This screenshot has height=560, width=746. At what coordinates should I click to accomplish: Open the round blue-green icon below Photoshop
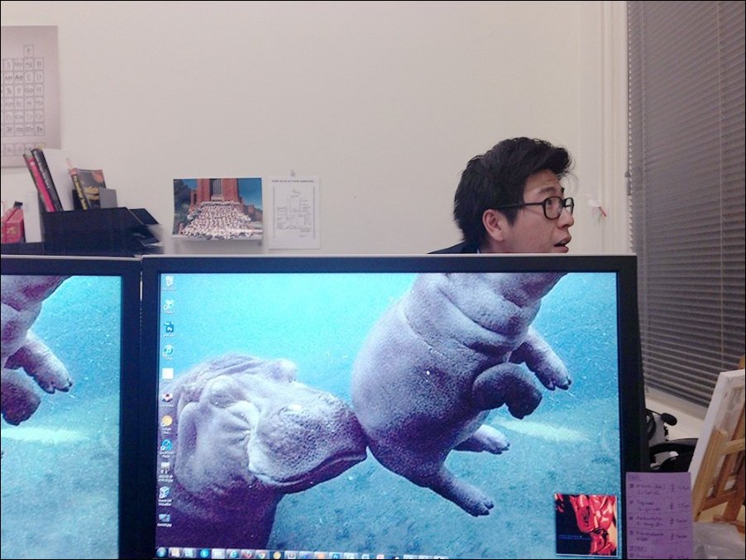coord(168,350)
